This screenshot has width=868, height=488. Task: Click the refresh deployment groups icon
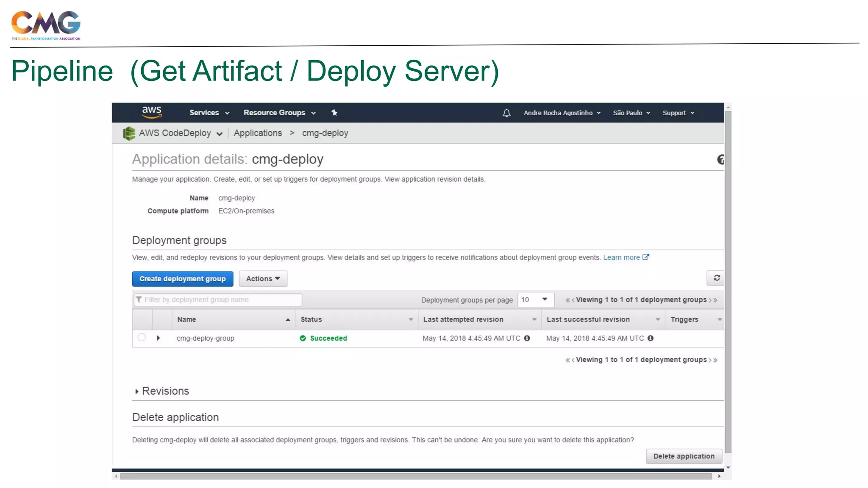[x=716, y=278]
